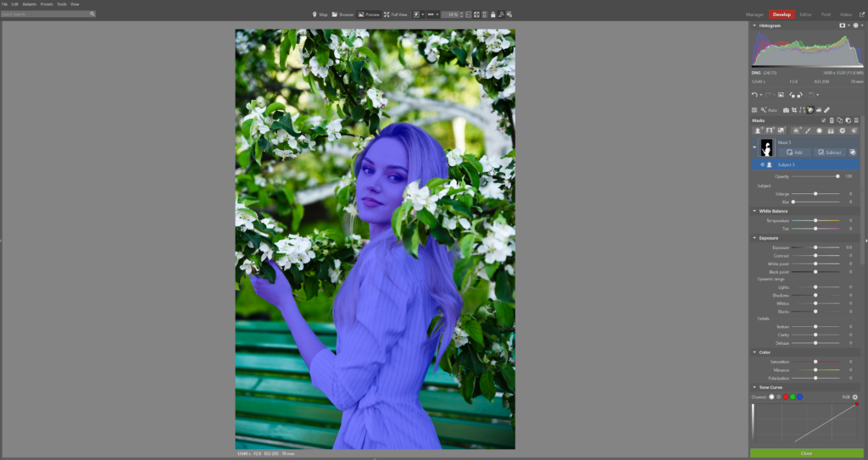Toggle the Subject 5 visibility eye
Viewport: 868px width, 460px height.
[762, 164]
